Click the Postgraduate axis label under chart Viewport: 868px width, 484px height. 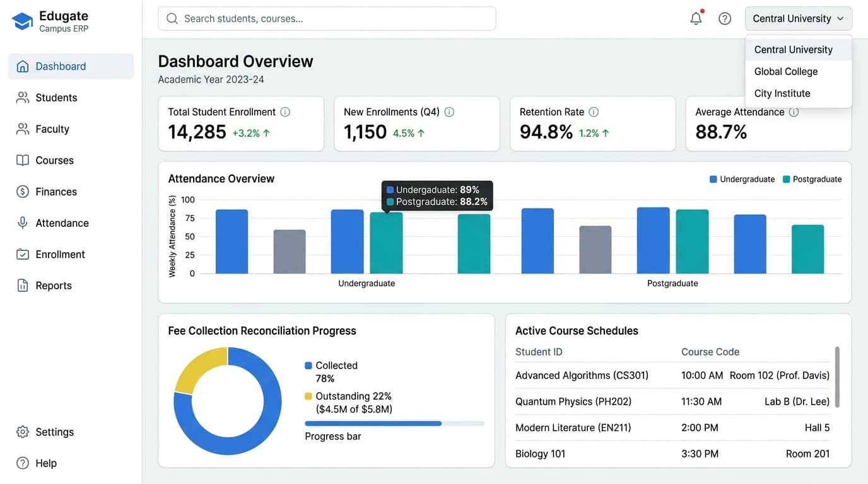(x=672, y=284)
